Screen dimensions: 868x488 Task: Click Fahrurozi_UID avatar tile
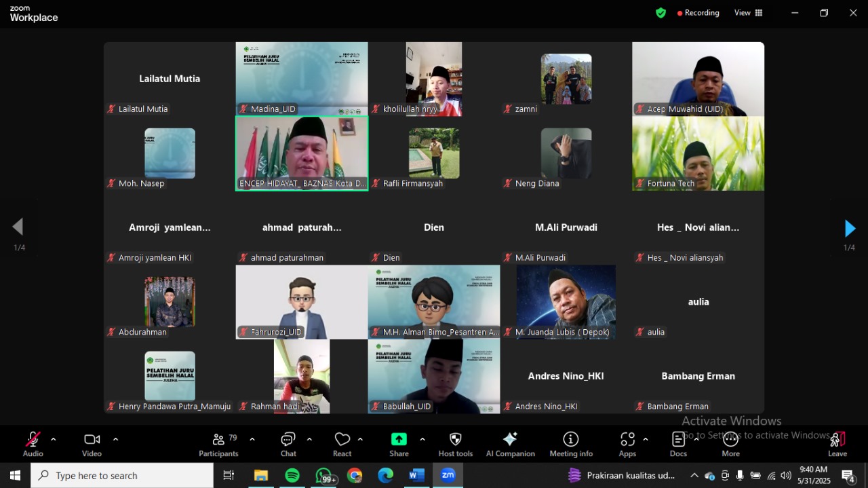tap(302, 302)
